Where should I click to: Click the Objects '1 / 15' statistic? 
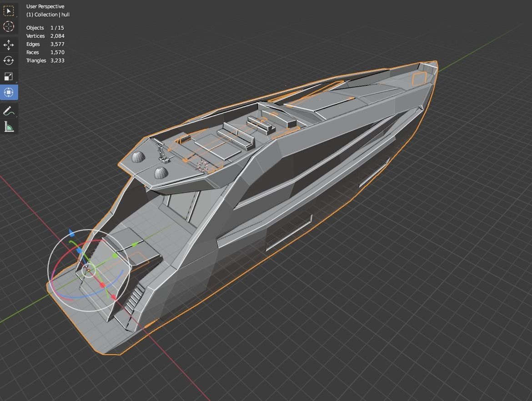coord(57,28)
